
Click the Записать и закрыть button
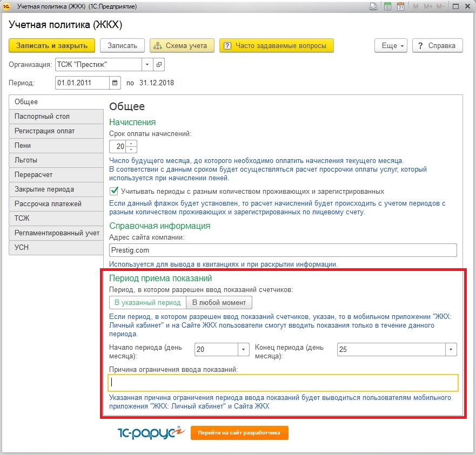click(x=52, y=46)
